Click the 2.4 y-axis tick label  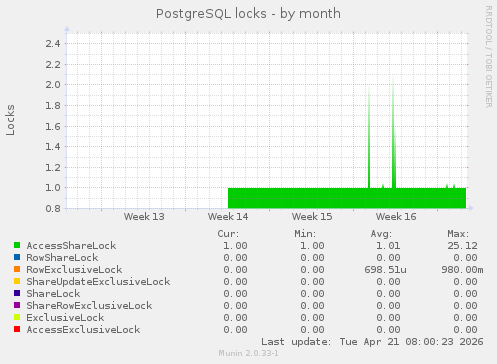53,43
